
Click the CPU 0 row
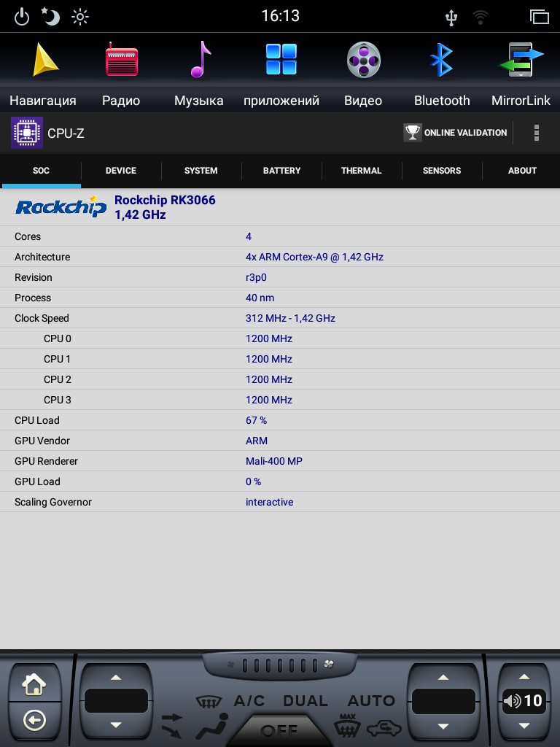coord(280,338)
